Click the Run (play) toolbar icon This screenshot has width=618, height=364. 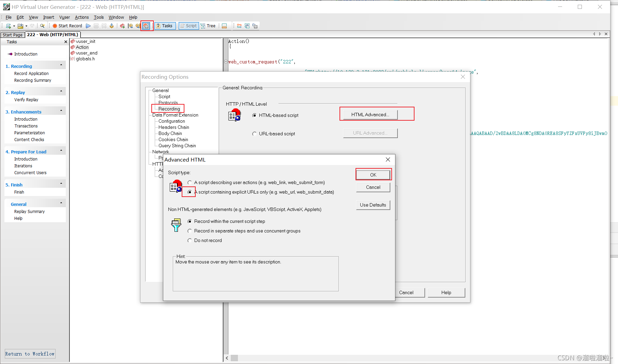coord(88,26)
